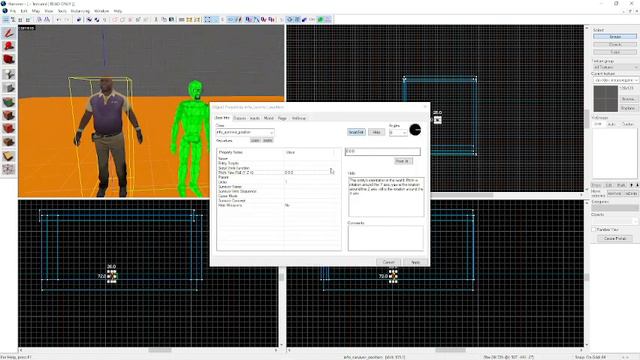Screen dimensions: 640x360
Task: Click the keyvalues copy button
Action: pos(255,140)
